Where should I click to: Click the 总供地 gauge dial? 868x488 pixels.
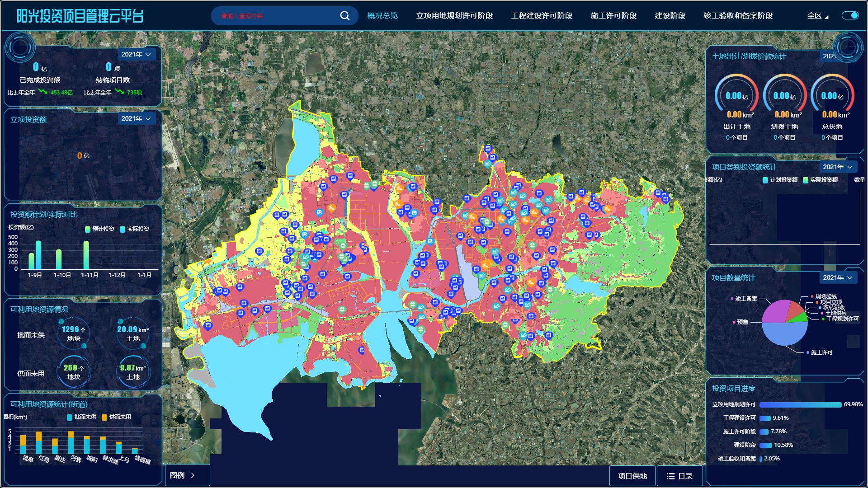(x=832, y=96)
